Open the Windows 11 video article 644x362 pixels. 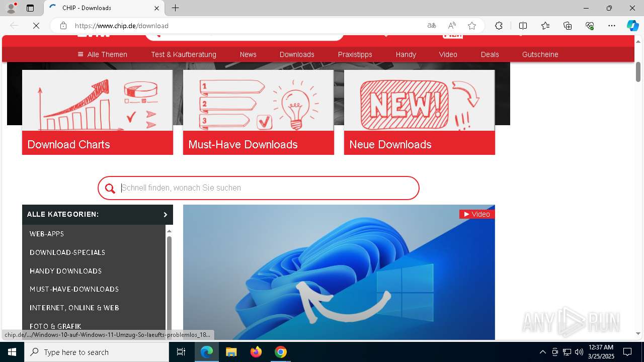click(x=339, y=272)
